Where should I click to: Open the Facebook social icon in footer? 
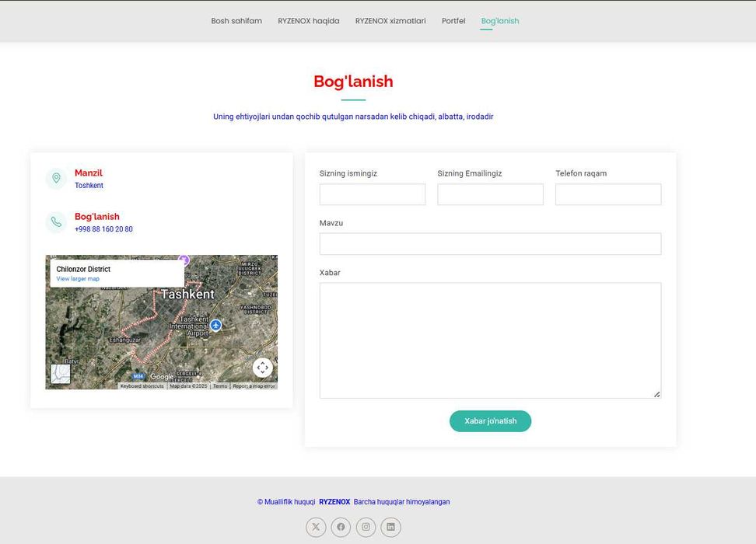pyautogui.click(x=341, y=527)
